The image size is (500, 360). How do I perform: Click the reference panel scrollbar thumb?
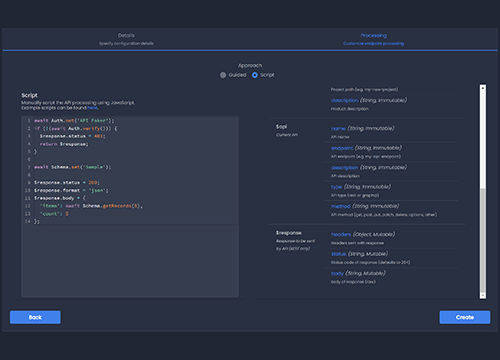[483, 240]
